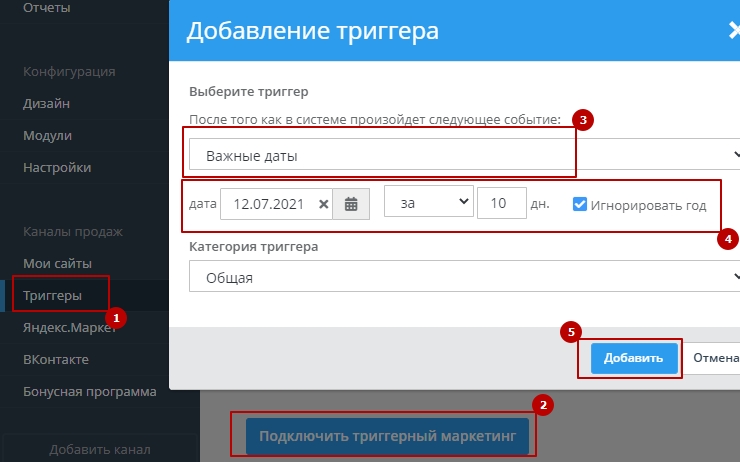Click Добавить канал in the sidebar
The width and height of the screenshot is (740, 462).
99,448
